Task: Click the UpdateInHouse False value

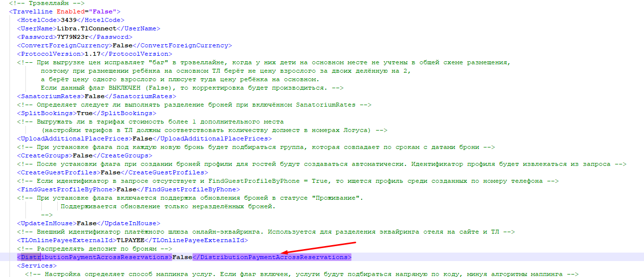Action: [x=87, y=223]
